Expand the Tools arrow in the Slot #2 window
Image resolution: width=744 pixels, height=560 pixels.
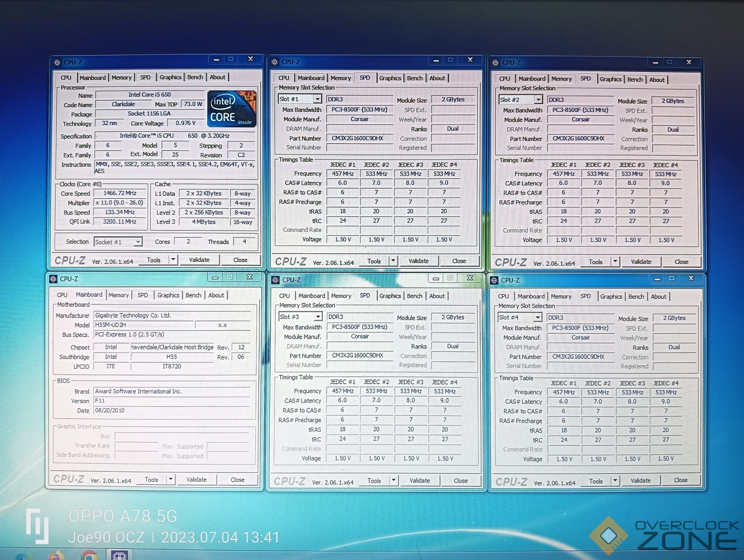point(615,262)
